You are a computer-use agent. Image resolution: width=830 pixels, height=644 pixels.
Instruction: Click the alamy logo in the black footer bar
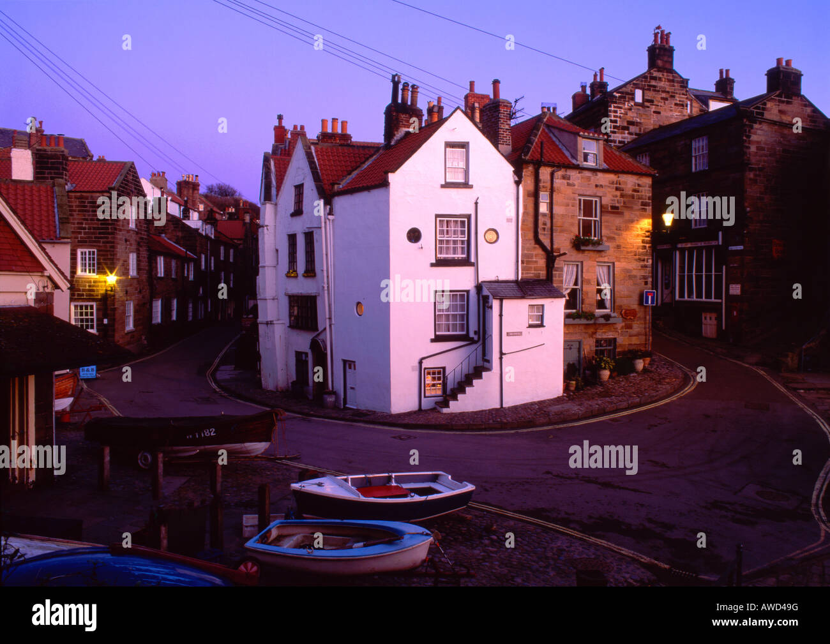point(64,615)
